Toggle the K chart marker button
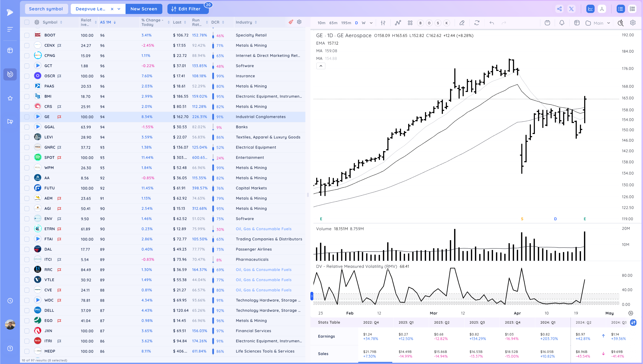 tap(447, 23)
